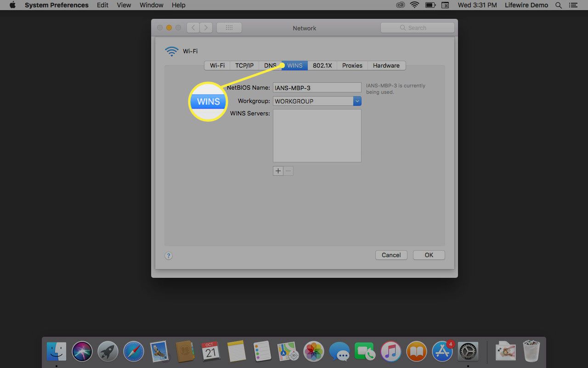Open Launchpad rocket icon in Dock
This screenshot has height=368, width=588.
coord(108,352)
